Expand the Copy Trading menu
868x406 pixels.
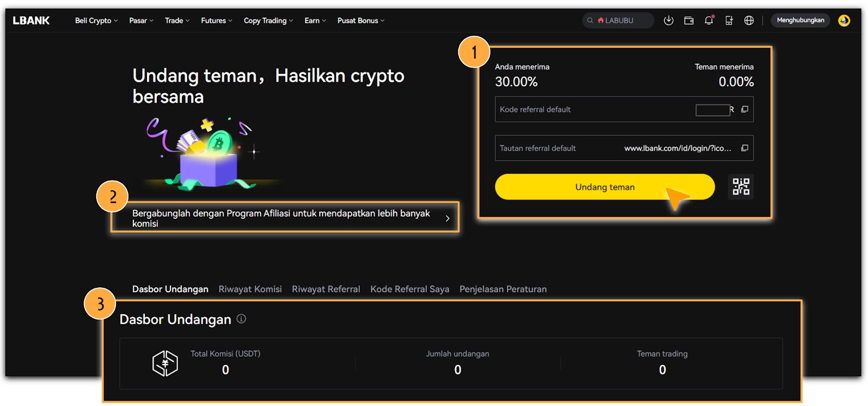tap(268, 21)
